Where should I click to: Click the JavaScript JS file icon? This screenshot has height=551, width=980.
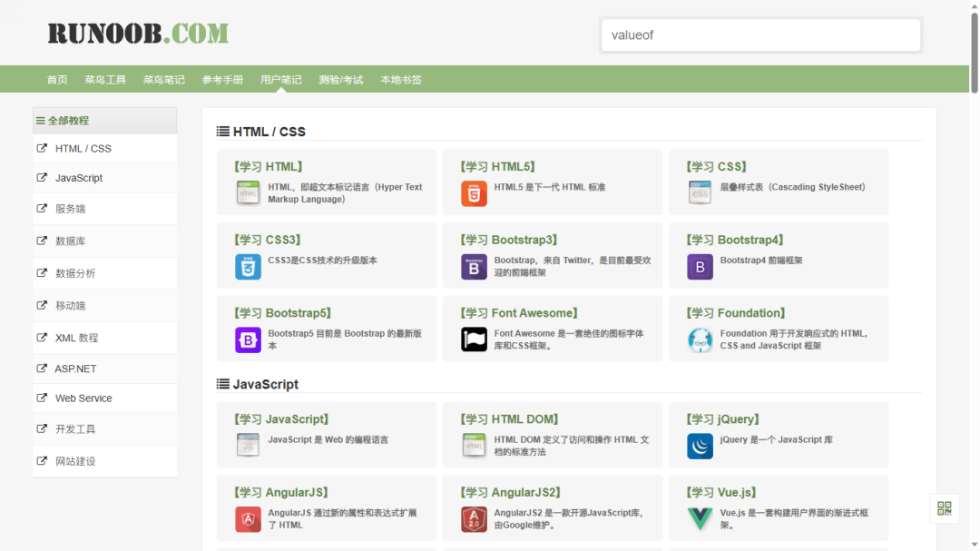(x=248, y=446)
